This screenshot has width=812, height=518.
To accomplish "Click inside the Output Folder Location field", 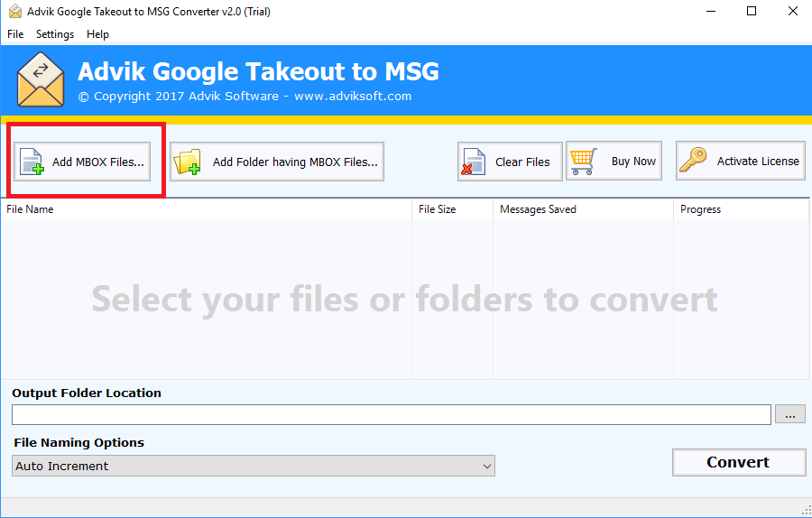I will pos(392,414).
